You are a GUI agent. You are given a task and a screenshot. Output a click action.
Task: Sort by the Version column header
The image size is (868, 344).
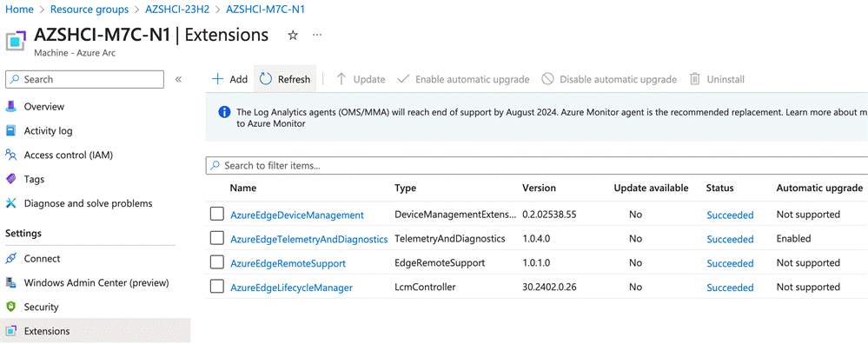click(540, 188)
